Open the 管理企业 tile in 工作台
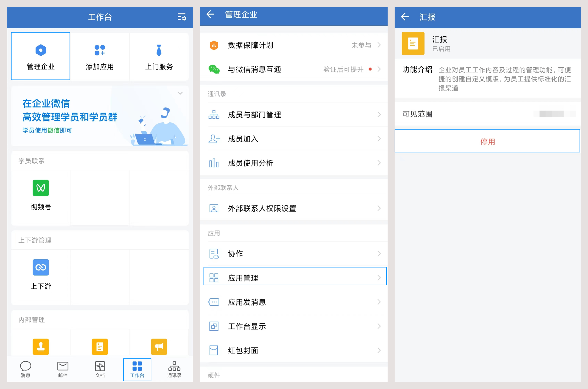 point(40,56)
